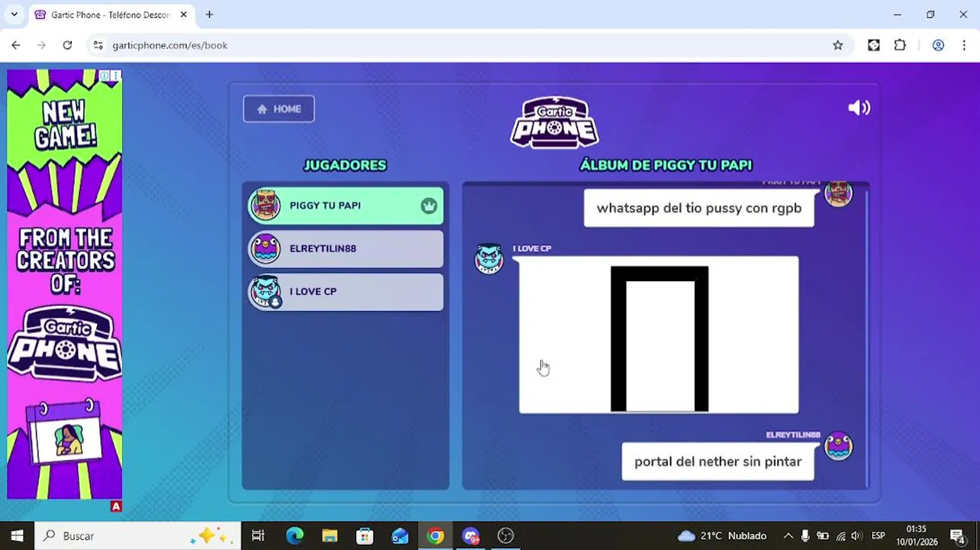Viewport: 980px width, 550px height.
Task: Select player PIGGY TU PAPI in list
Action: [346, 205]
